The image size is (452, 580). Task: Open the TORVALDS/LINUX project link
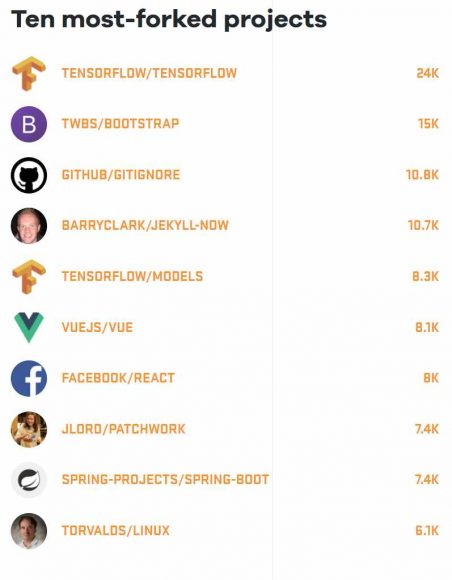tap(115, 531)
